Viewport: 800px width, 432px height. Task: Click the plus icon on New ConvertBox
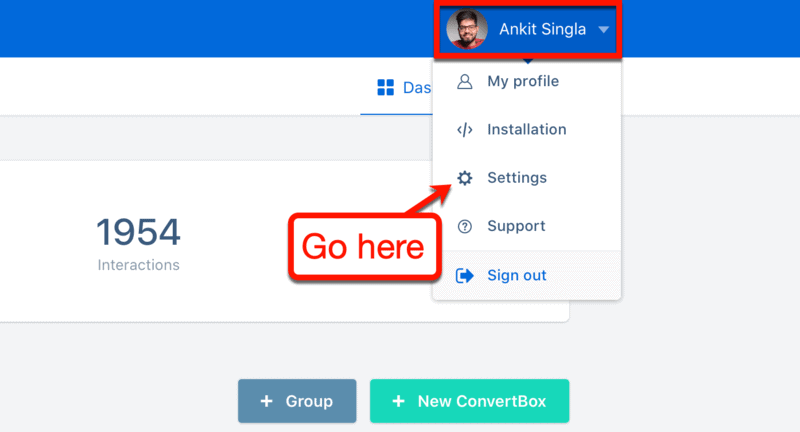click(398, 401)
